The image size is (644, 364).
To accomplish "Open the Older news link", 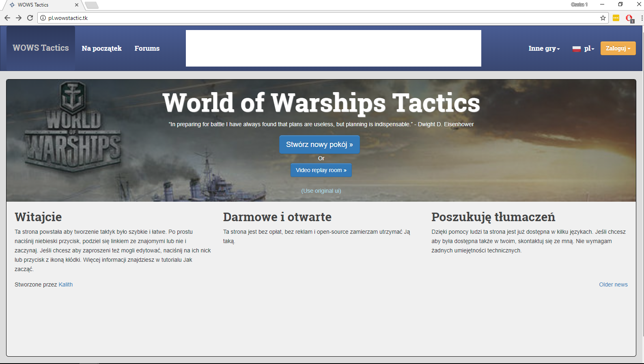I will [613, 284].
